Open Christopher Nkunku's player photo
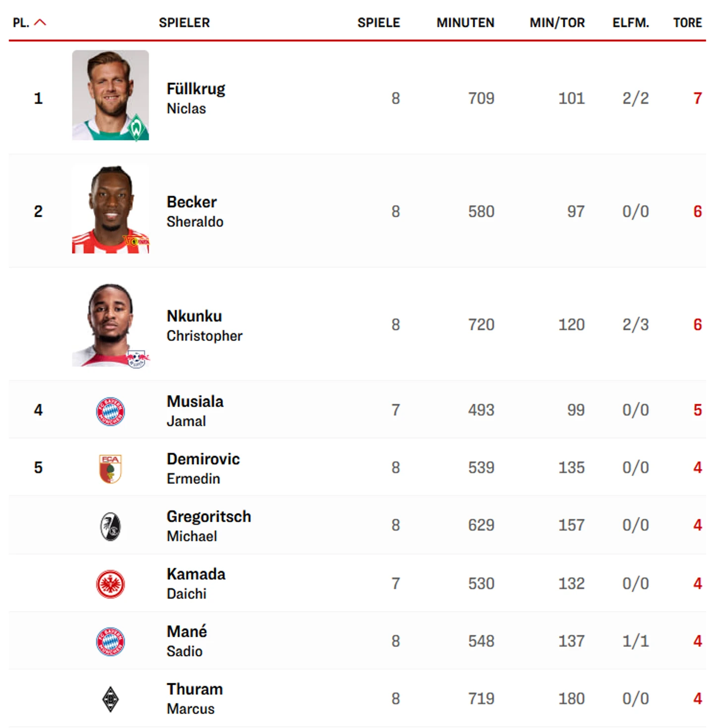The height and width of the screenshot is (728, 724). point(110,324)
